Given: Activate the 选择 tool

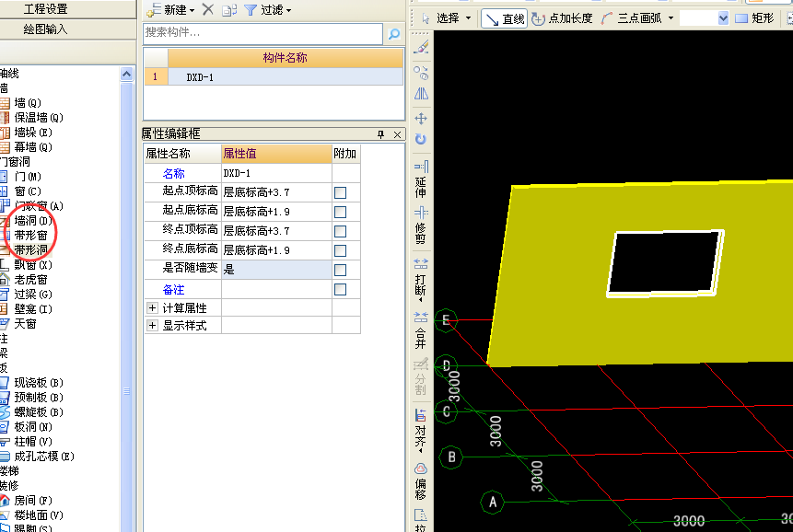Looking at the screenshot, I should [x=440, y=18].
